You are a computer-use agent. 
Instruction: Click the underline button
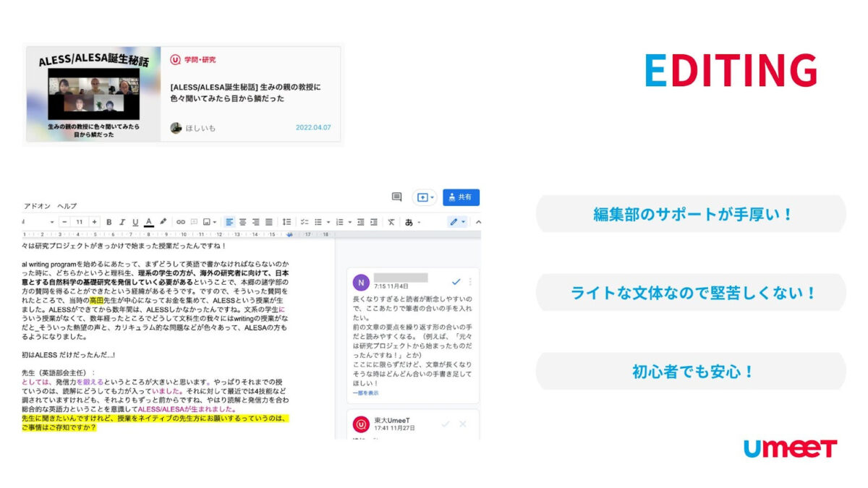(135, 222)
